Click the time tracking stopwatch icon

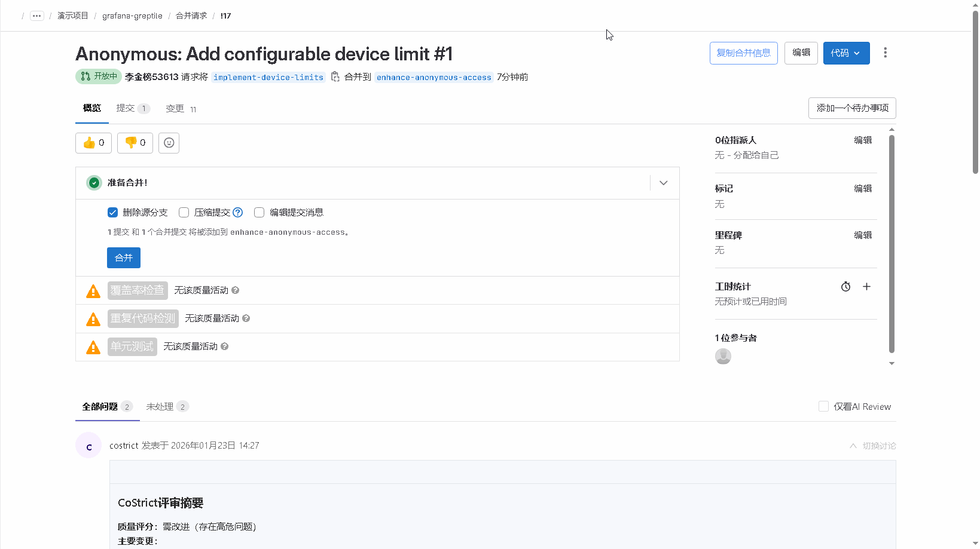click(845, 287)
